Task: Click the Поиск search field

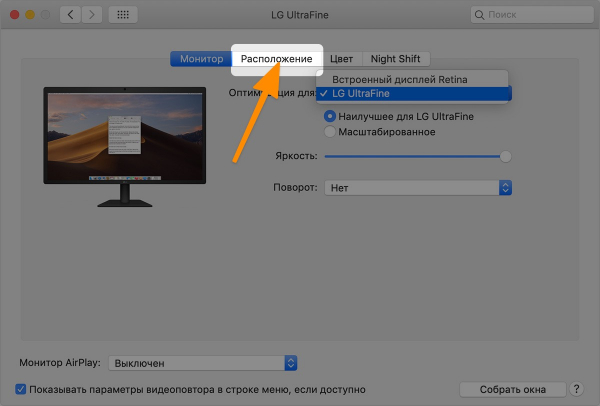Action: (532, 15)
